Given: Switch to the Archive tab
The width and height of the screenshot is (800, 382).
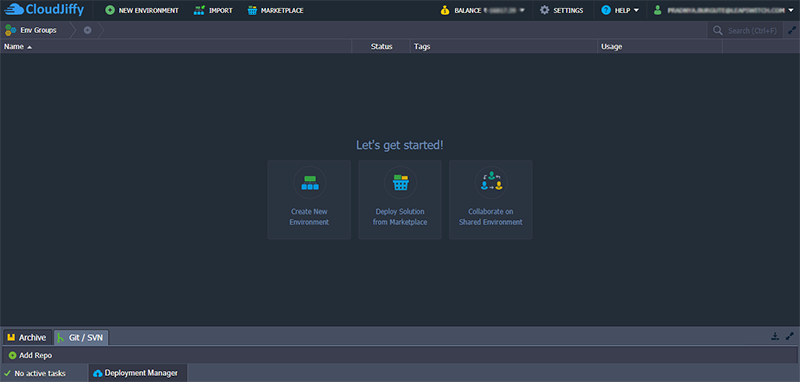Looking at the screenshot, I should click(28, 338).
